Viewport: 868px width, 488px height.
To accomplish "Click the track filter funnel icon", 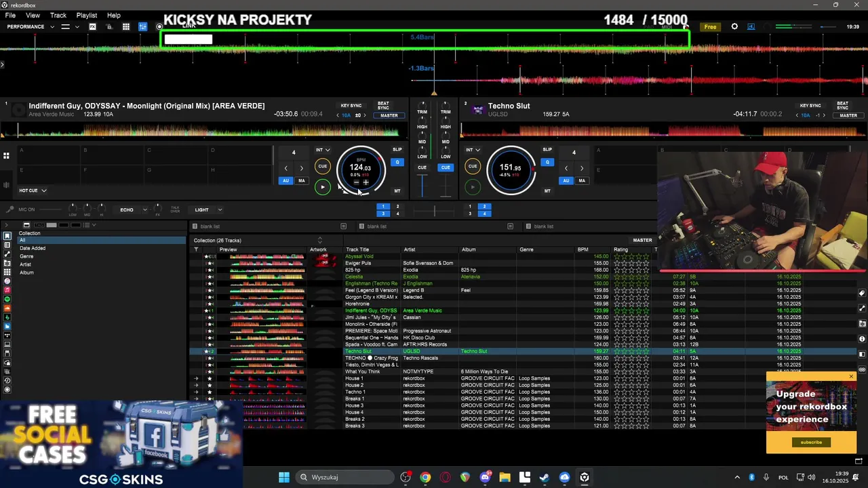I will 196,249.
